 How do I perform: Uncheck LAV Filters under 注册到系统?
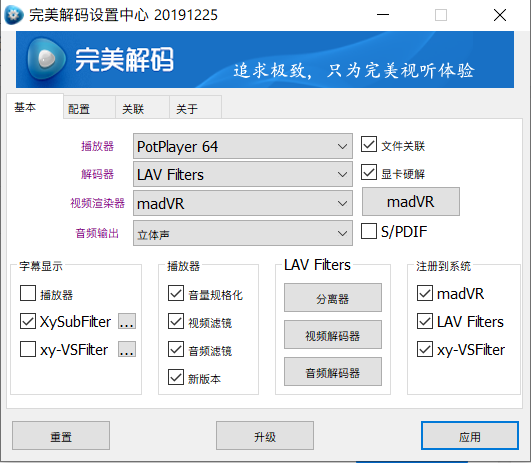pos(425,321)
